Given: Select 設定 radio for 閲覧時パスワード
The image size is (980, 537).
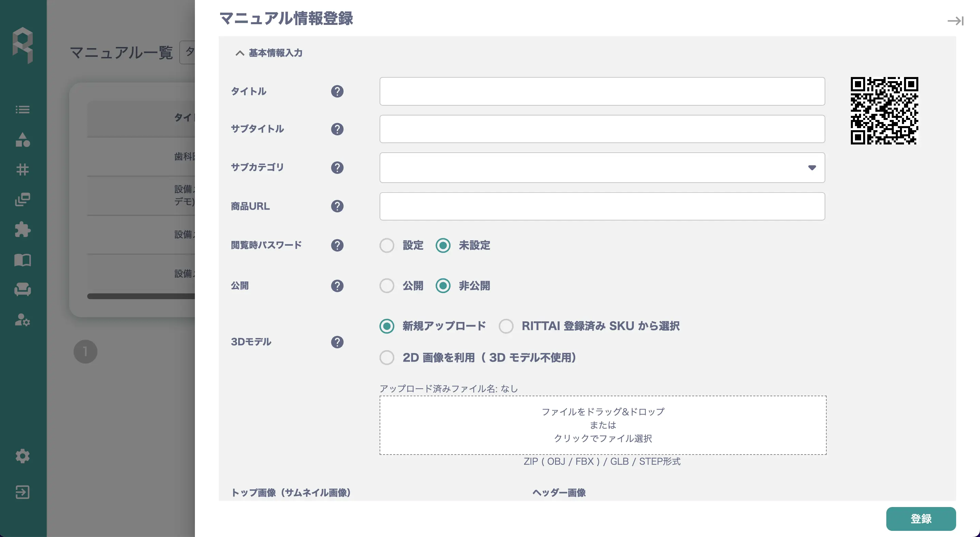Looking at the screenshot, I should coord(387,245).
